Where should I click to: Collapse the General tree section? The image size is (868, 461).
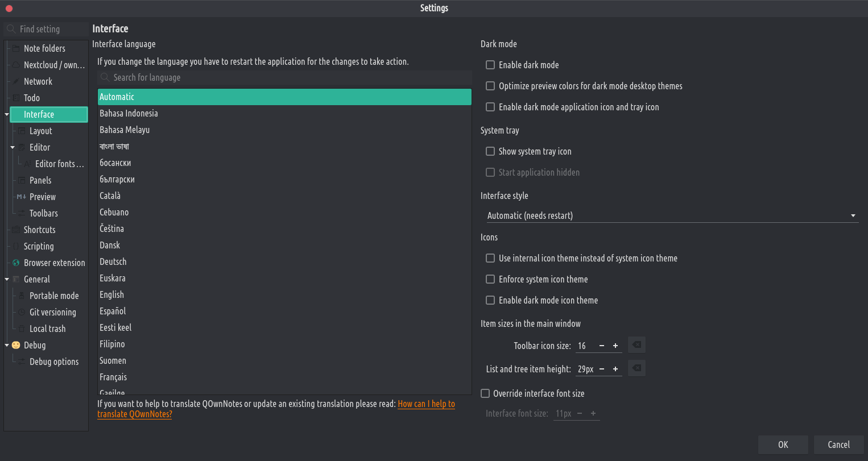(7, 279)
